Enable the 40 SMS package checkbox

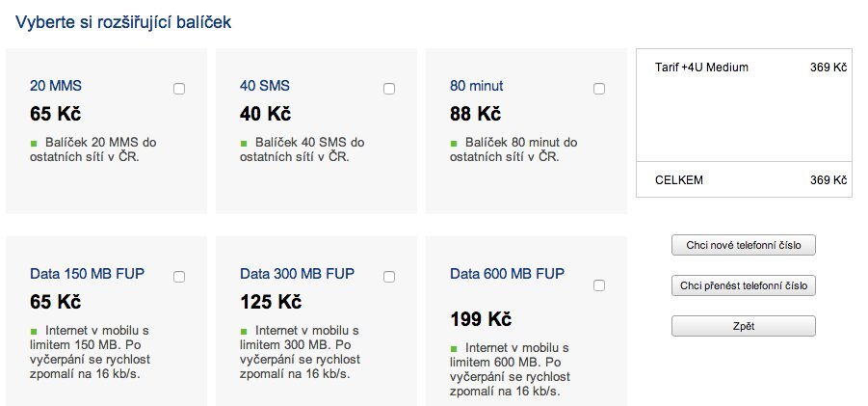(x=389, y=89)
